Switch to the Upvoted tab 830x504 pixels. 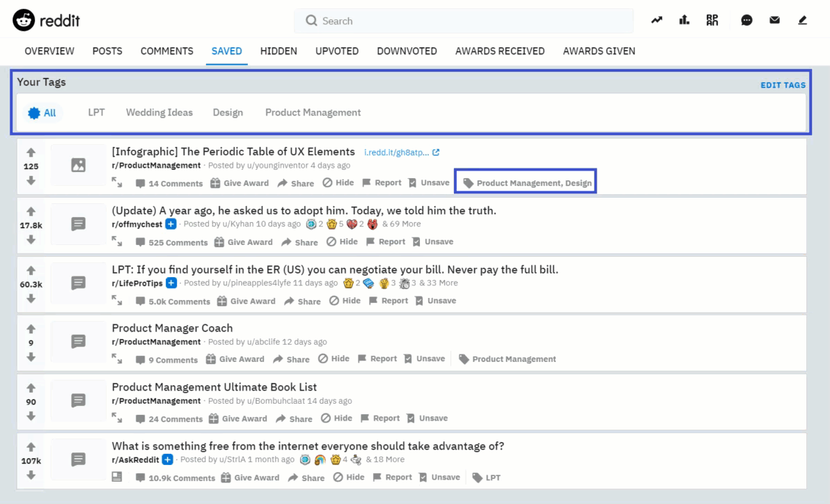click(337, 51)
